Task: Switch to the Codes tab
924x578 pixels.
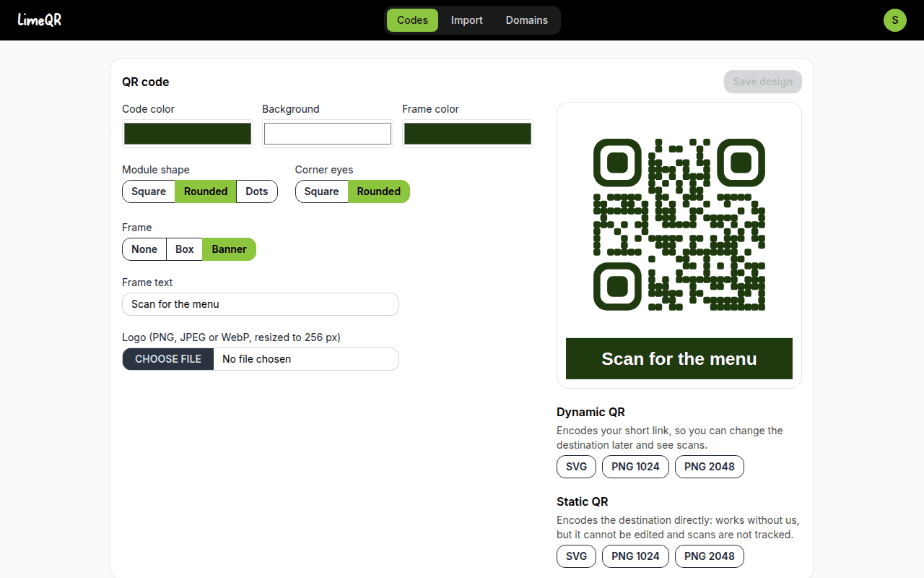Action: pos(412,20)
